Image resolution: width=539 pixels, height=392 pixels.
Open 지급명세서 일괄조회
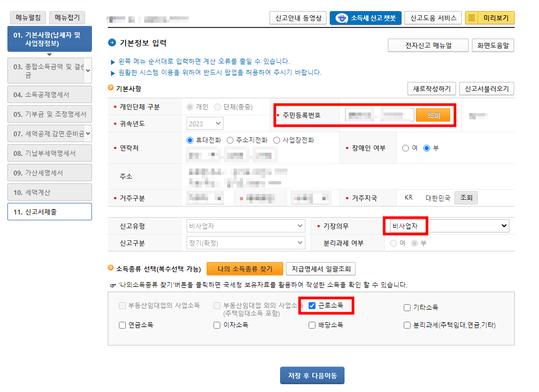pos(320,268)
